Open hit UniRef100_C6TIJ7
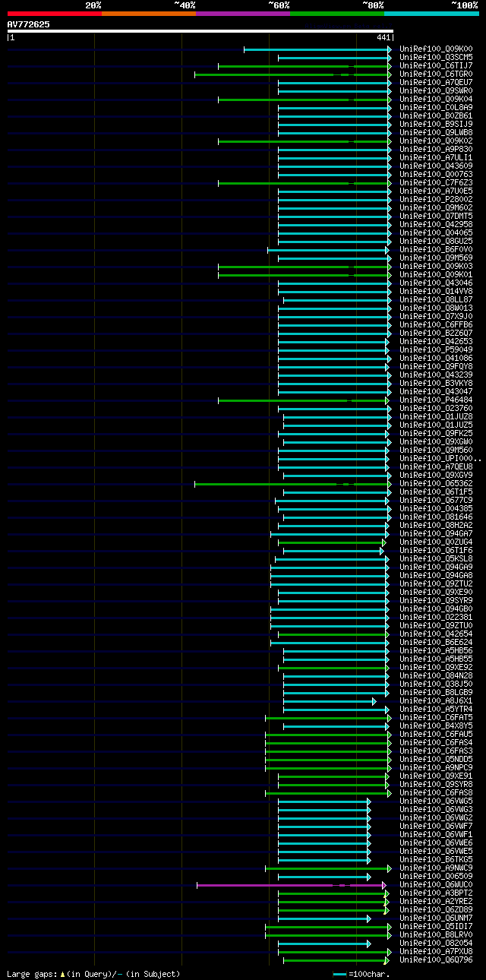This screenshot has width=486, height=980. click(x=436, y=65)
